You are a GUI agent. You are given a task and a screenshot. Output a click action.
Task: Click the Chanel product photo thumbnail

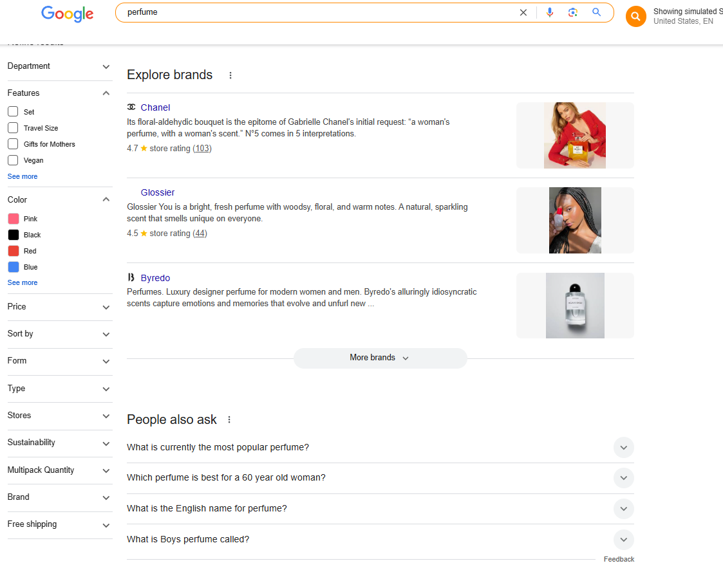(575, 136)
